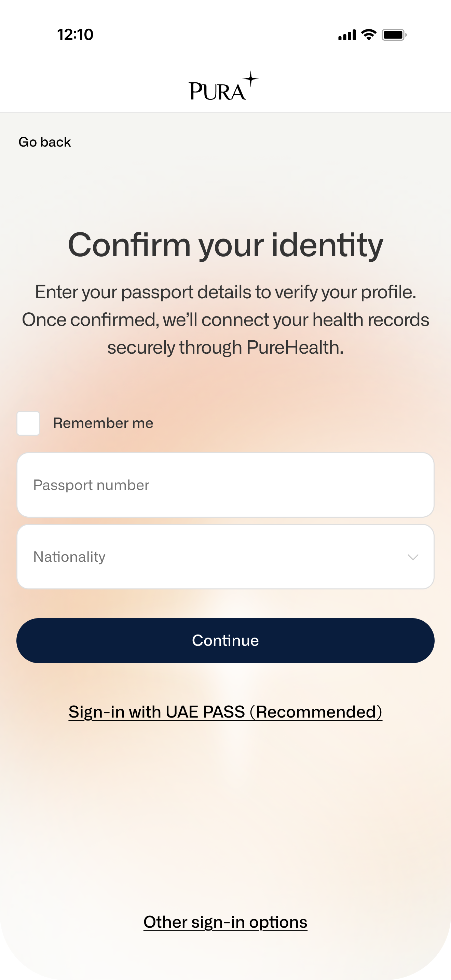
Task: Enable the Remember me checkbox
Action: (28, 423)
